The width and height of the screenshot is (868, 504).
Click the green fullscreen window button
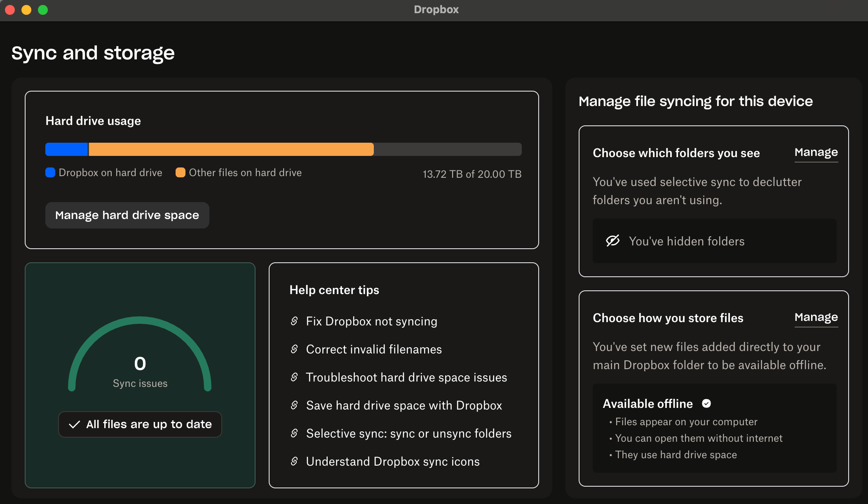43,10
